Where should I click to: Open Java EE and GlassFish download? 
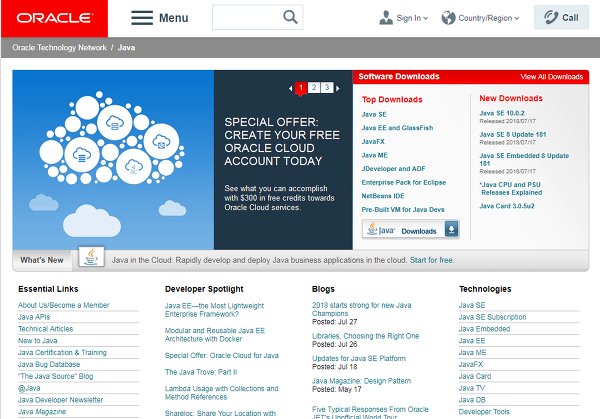[397, 128]
